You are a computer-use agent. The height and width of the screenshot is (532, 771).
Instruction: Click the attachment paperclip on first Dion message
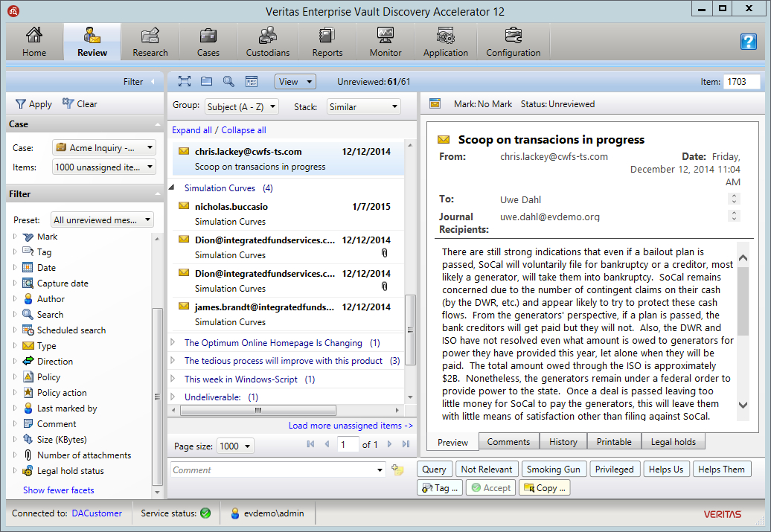pos(385,253)
